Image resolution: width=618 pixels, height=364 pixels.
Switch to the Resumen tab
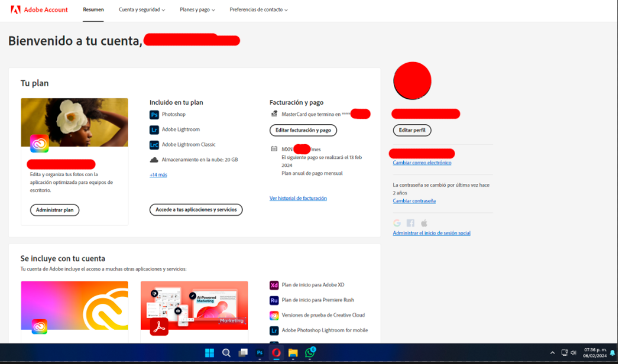[x=93, y=10]
